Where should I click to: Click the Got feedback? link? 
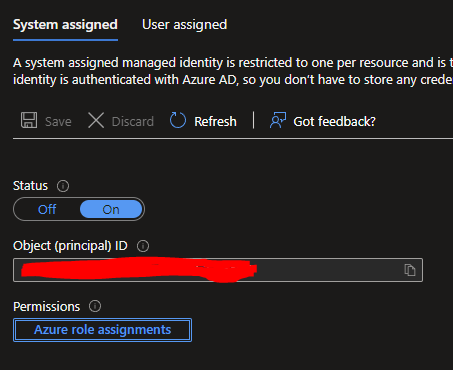334,122
